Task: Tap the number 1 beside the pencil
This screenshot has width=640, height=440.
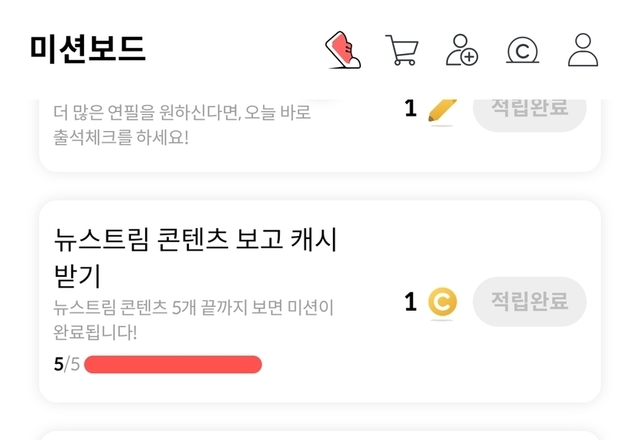Action: tap(411, 108)
